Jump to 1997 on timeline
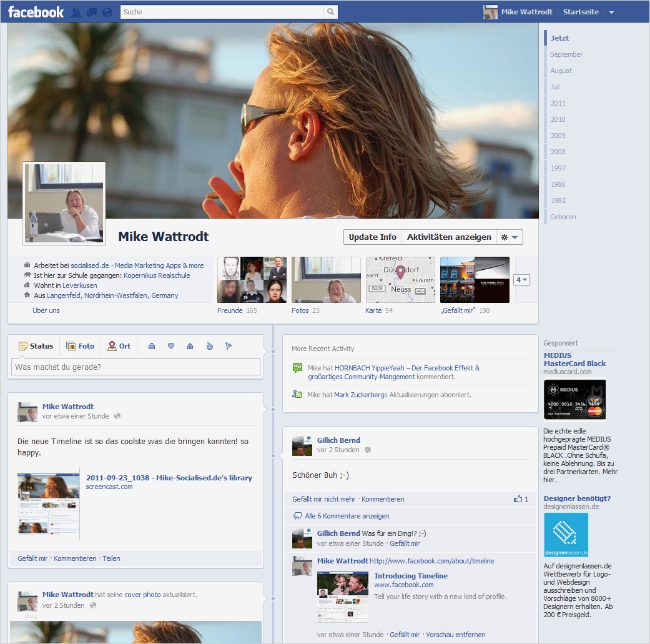The height and width of the screenshot is (644, 650). coord(558,168)
